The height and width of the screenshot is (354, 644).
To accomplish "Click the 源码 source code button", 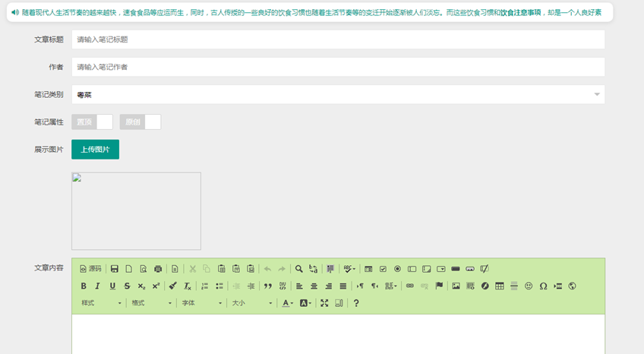I will [90, 269].
